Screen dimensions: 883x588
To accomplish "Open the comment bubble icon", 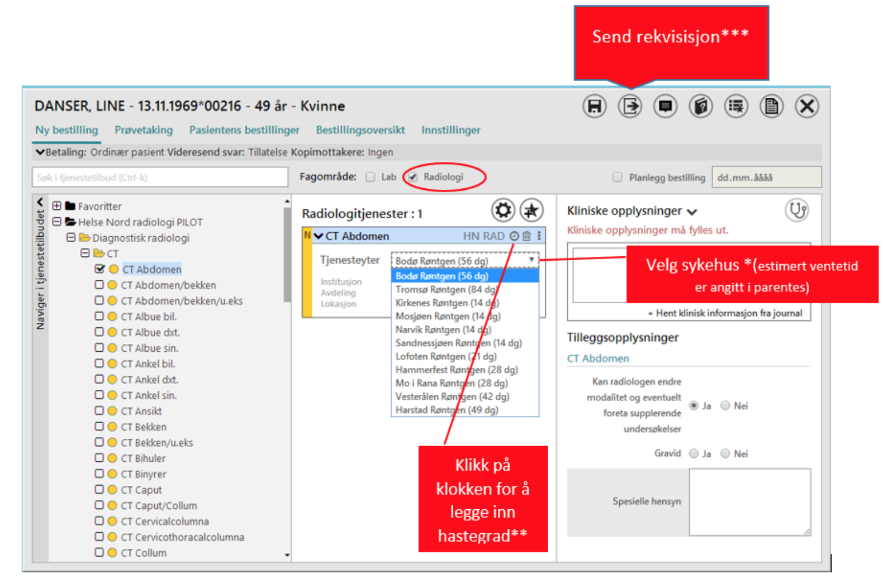I will [x=665, y=106].
